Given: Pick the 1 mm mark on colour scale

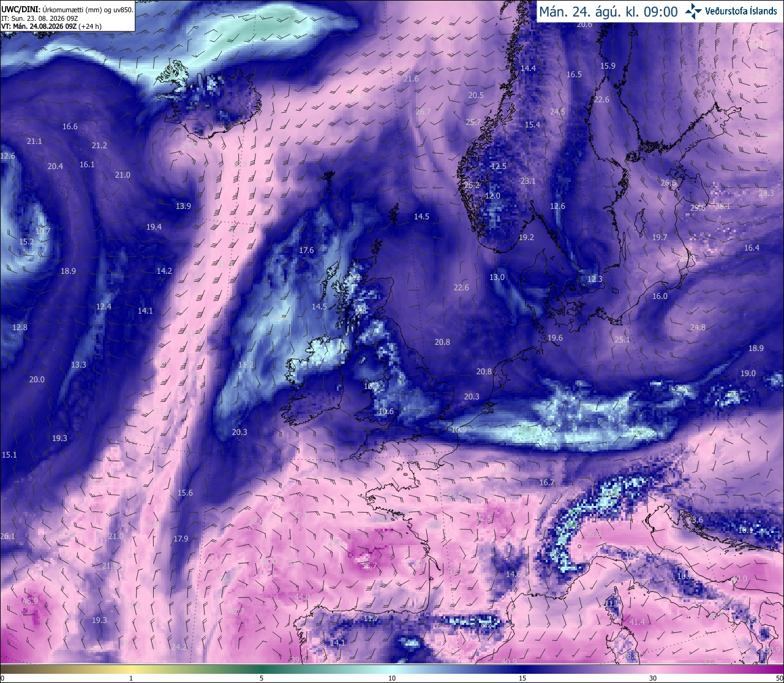Looking at the screenshot, I should pos(131,678).
